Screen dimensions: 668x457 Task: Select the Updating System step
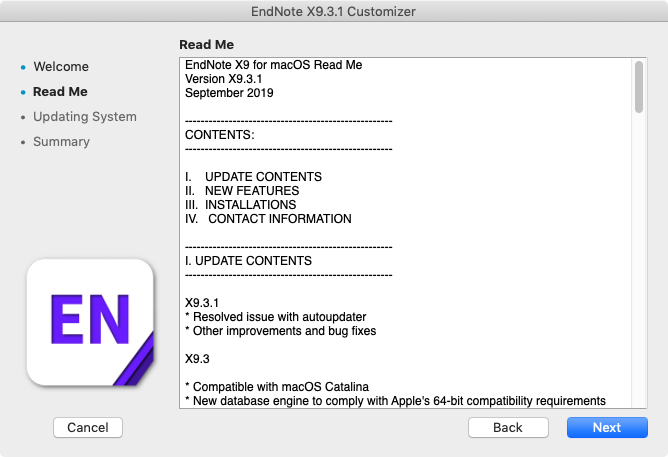[85, 117]
